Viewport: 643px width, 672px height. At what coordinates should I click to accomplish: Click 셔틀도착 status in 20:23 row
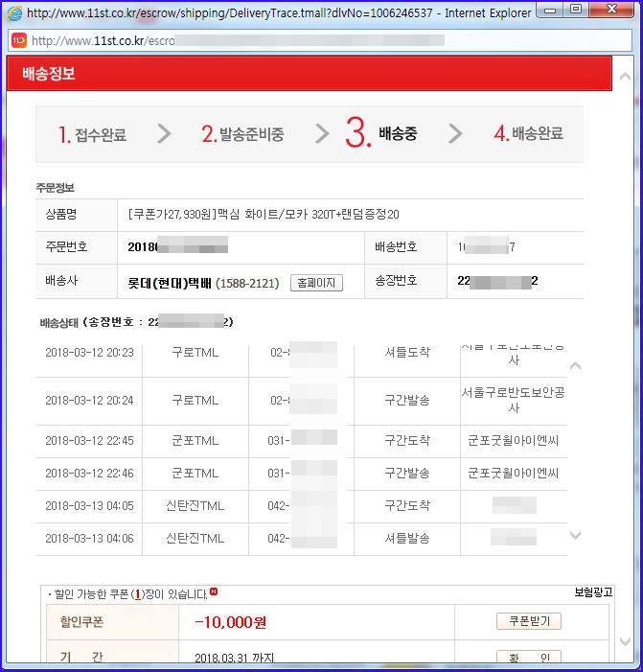click(x=407, y=352)
